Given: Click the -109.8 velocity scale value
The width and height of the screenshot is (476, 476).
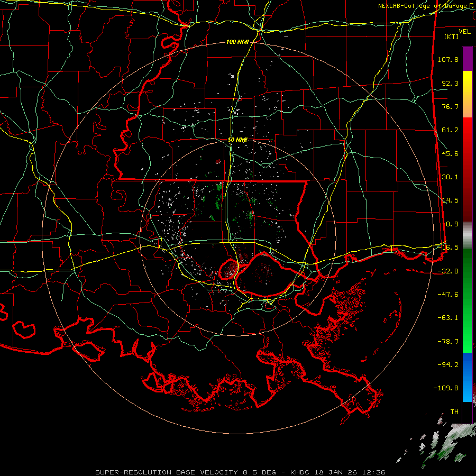Looking at the screenshot, I should (446, 388).
